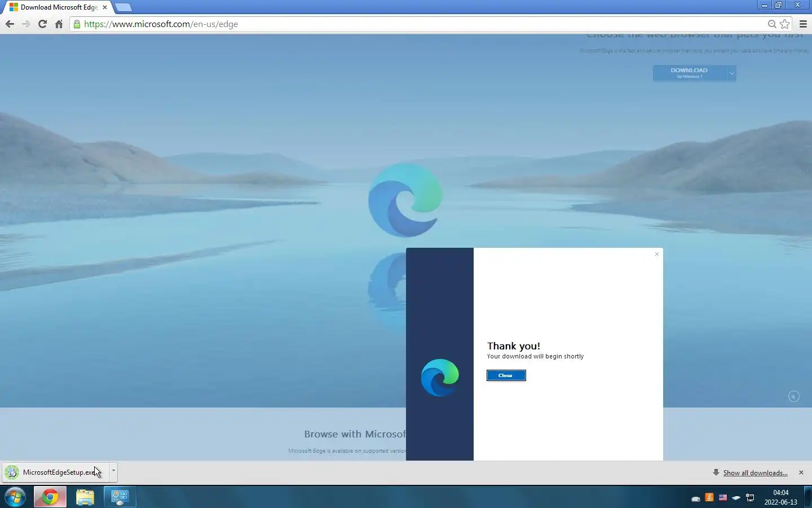The width and height of the screenshot is (812, 508).
Task: Click the magnifier zoom icon in address bar
Action: click(772, 24)
